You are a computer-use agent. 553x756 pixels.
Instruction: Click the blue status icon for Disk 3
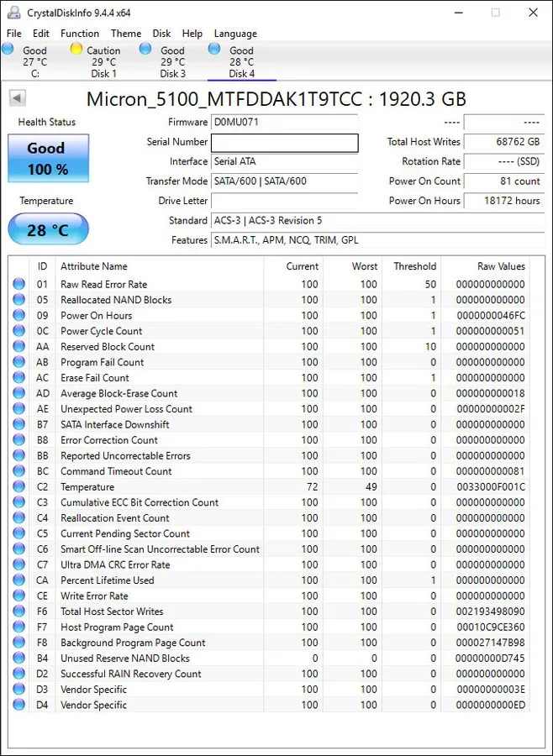coord(145,49)
